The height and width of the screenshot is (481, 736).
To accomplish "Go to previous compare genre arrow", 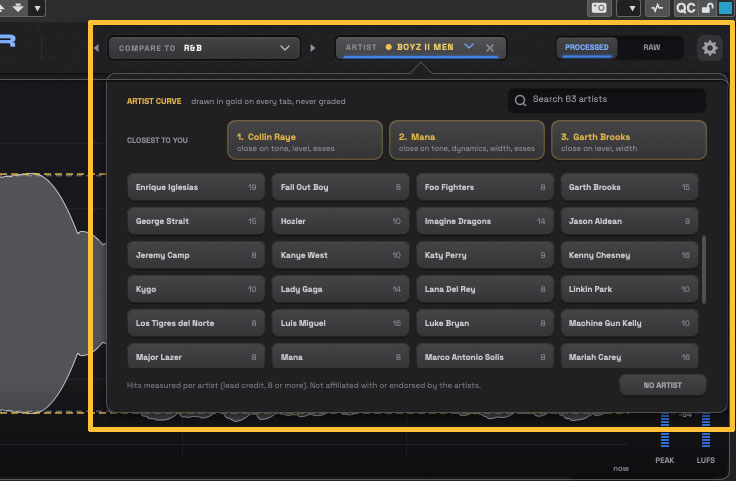I will (97, 48).
